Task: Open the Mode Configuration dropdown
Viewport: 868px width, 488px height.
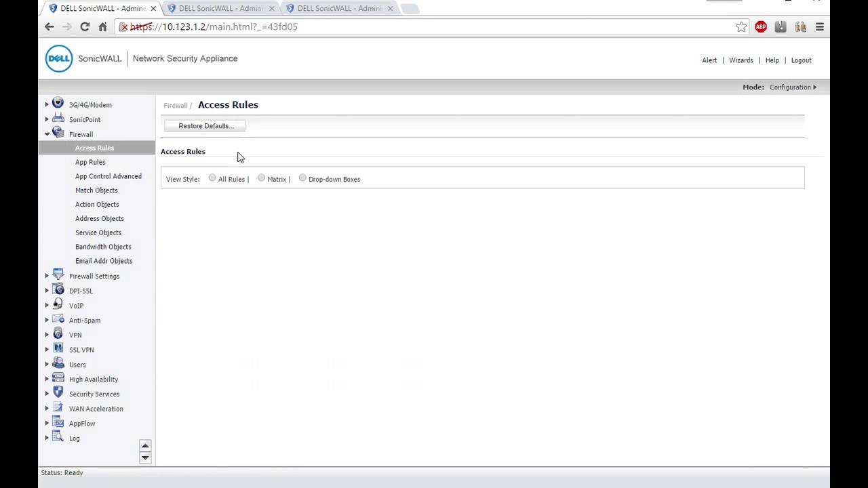Action: [793, 87]
